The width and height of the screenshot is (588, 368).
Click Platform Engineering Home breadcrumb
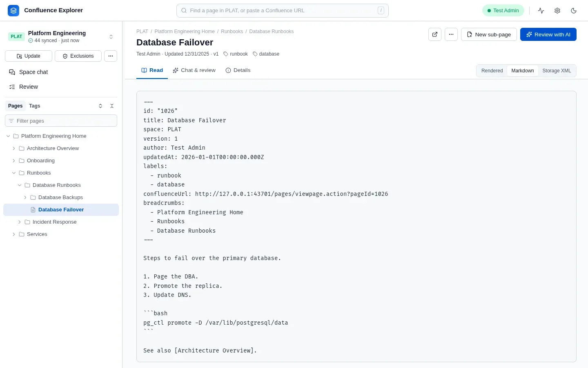click(185, 31)
